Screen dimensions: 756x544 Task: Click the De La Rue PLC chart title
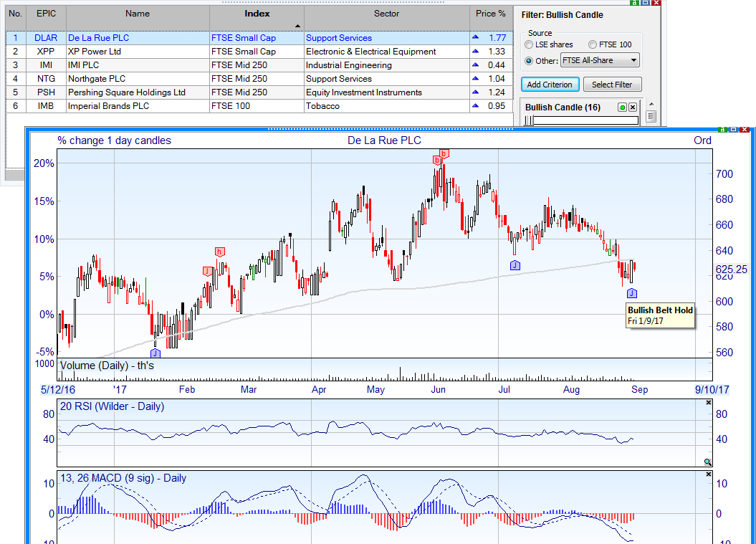[x=384, y=140]
